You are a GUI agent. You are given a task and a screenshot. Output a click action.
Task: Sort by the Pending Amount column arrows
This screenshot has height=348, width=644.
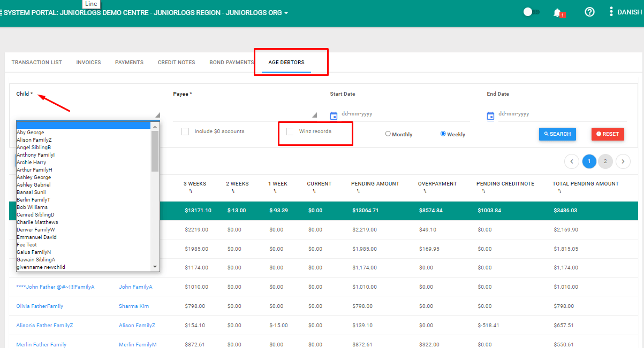(358, 191)
